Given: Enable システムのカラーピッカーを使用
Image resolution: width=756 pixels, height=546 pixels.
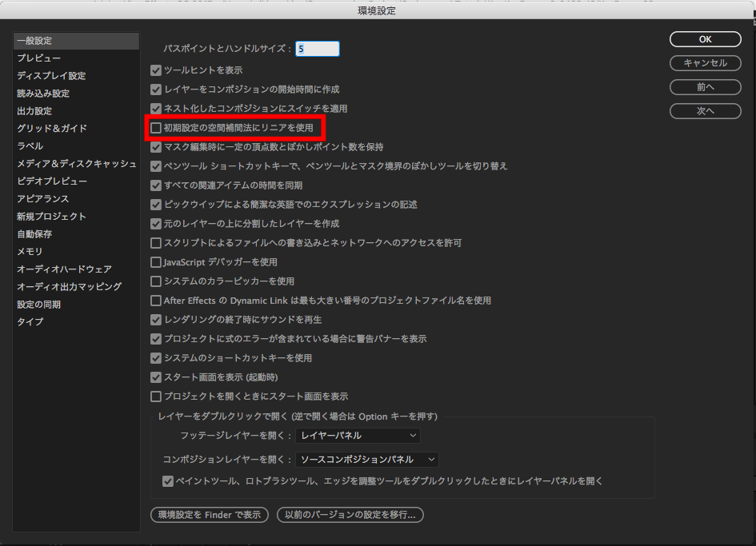Looking at the screenshot, I should pos(156,281).
